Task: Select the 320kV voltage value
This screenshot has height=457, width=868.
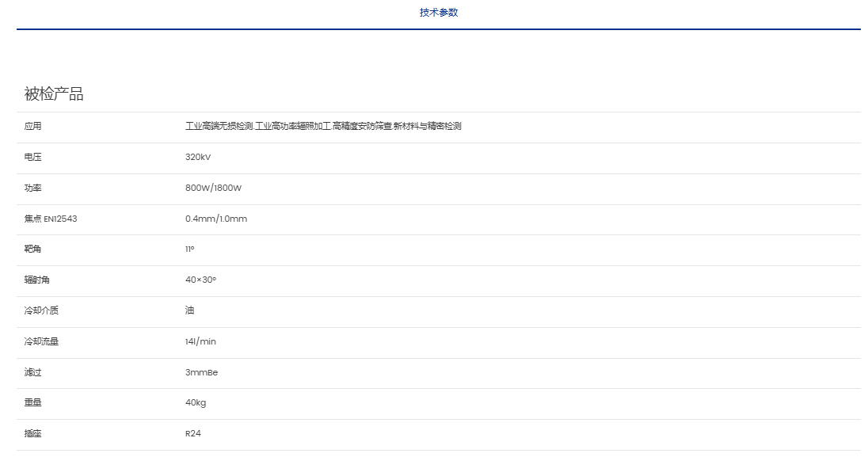Action: [198, 157]
